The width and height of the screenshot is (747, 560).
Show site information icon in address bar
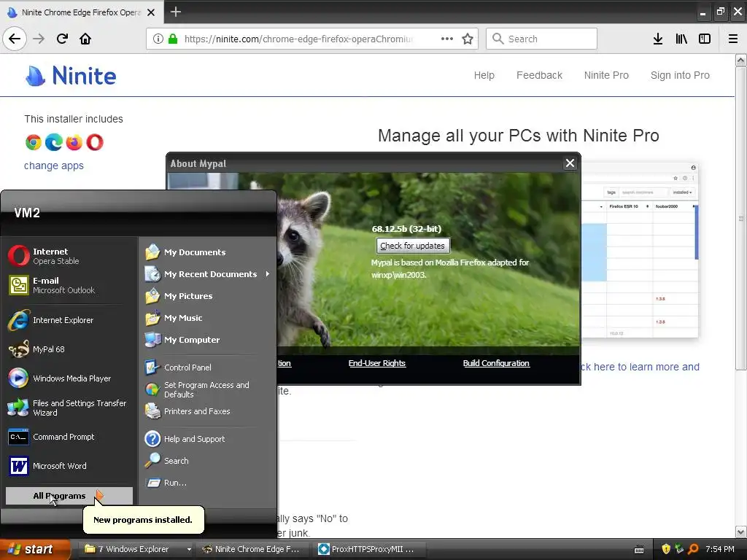[x=158, y=39]
